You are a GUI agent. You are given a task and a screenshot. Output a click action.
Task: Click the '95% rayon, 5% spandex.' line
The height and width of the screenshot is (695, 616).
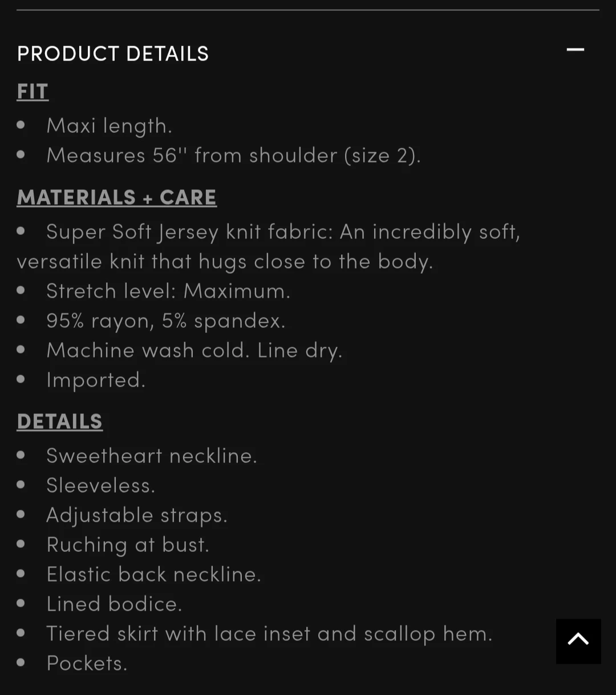[x=166, y=320]
